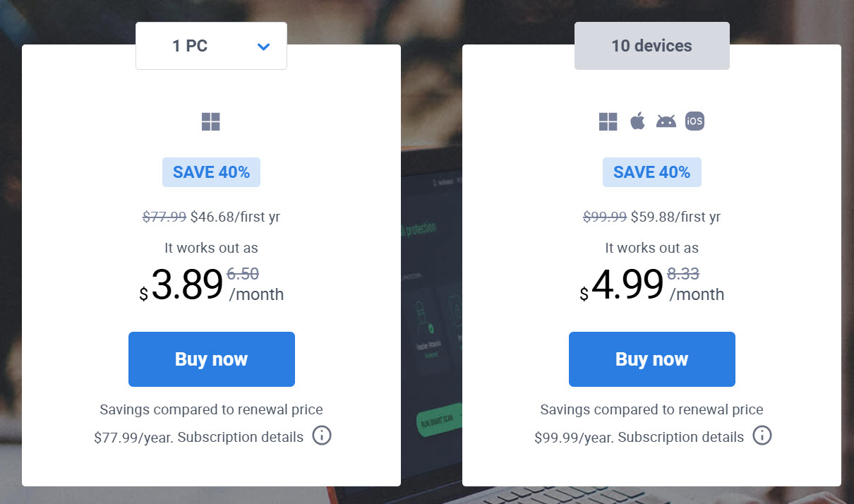Click the $3.89 monthly price

pos(187,286)
